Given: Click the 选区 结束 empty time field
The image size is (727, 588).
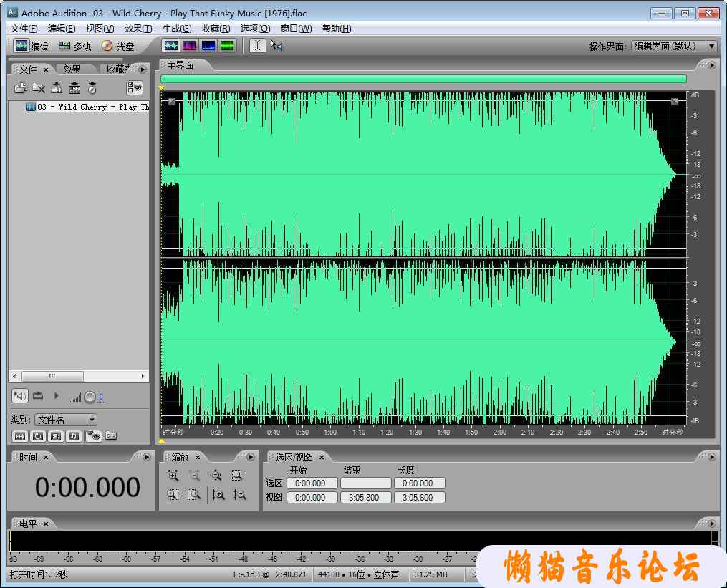Looking at the screenshot, I should pyautogui.click(x=366, y=483).
